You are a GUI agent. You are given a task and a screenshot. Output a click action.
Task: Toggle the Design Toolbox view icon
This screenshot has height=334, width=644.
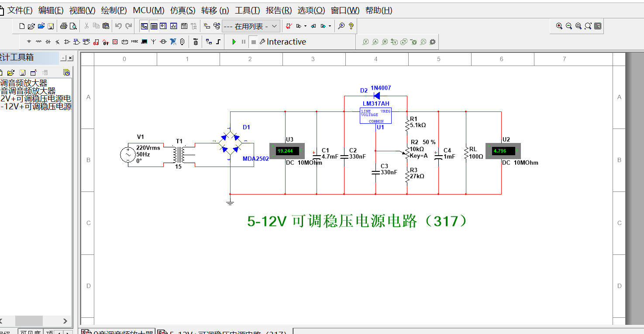144,26
